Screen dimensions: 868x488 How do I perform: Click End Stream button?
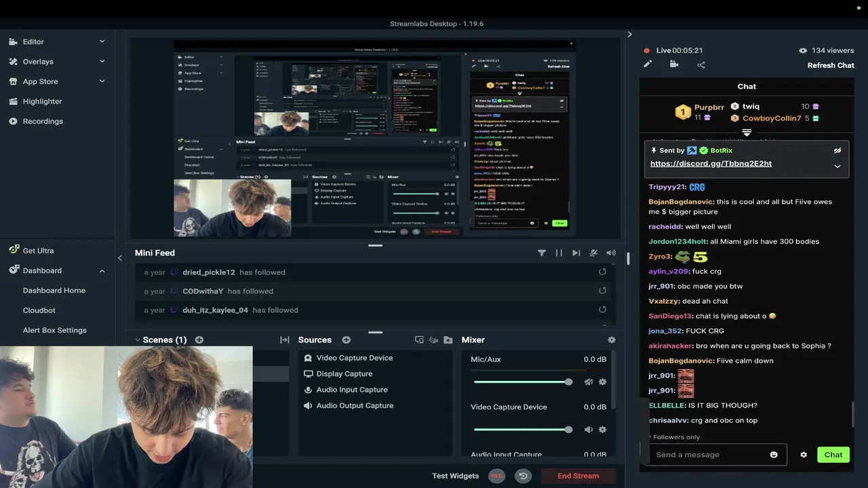(x=578, y=476)
